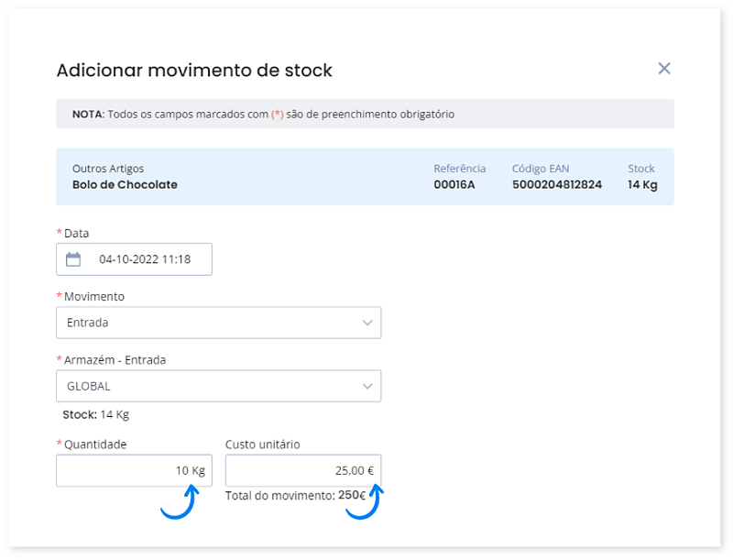Expand the Armazém - Entrada selector

[367, 385]
